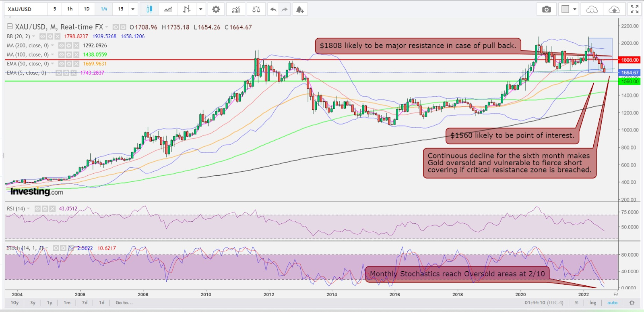The width and height of the screenshot is (644, 312).
Task: Open the chart style dropdown arrow
Action: 200,9
